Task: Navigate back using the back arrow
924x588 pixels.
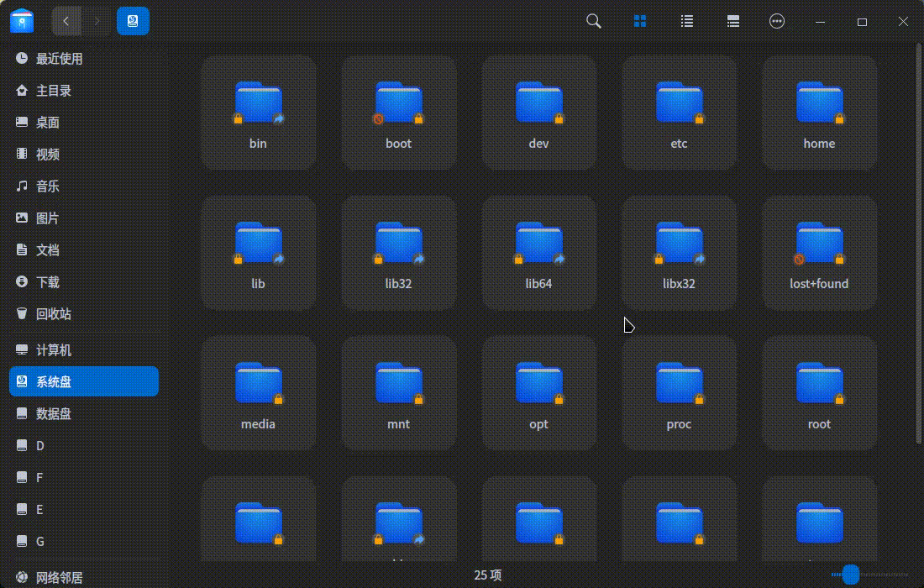Action: [x=66, y=21]
